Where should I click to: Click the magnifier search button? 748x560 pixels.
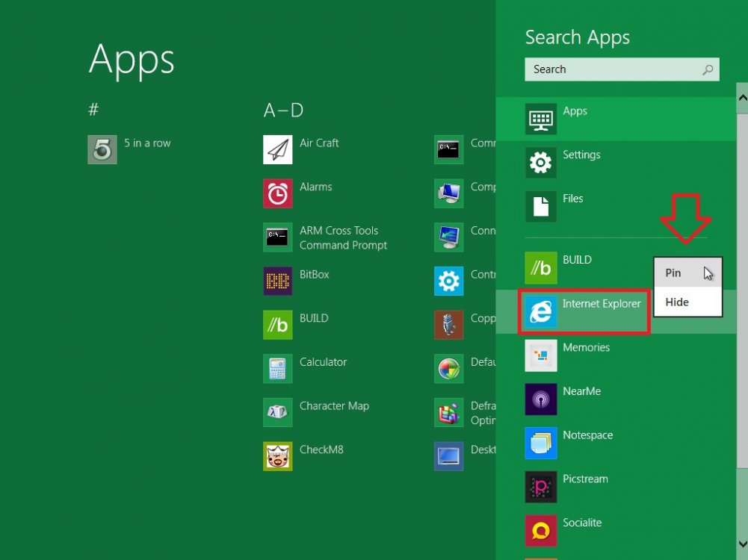pyautogui.click(x=708, y=69)
